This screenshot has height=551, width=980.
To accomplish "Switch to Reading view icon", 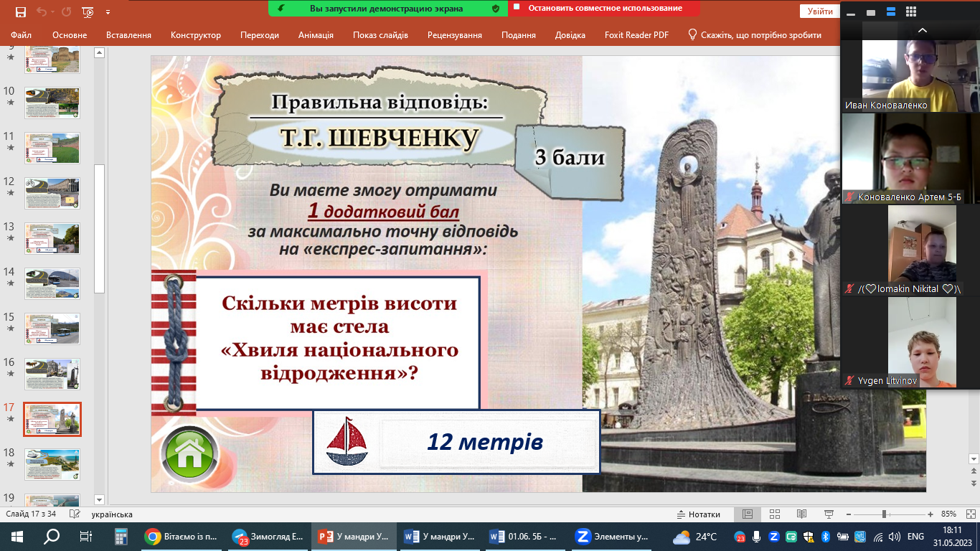I will tap(802, 514).
